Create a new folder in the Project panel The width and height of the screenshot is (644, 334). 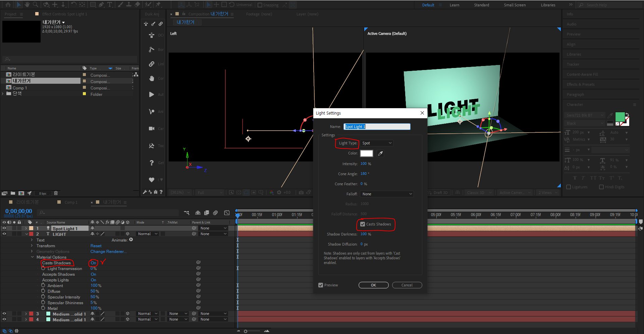pyautogui.click(x=13, y=193)
